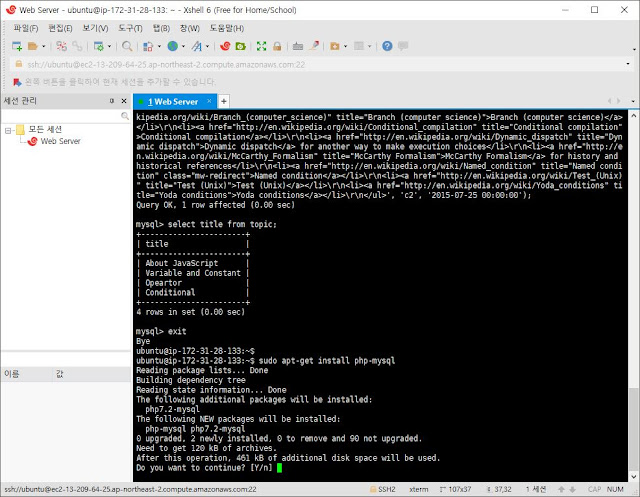Click the file manager folder-plus icon
This screenshot has width=640, height=497.
[x=335, y=46]
